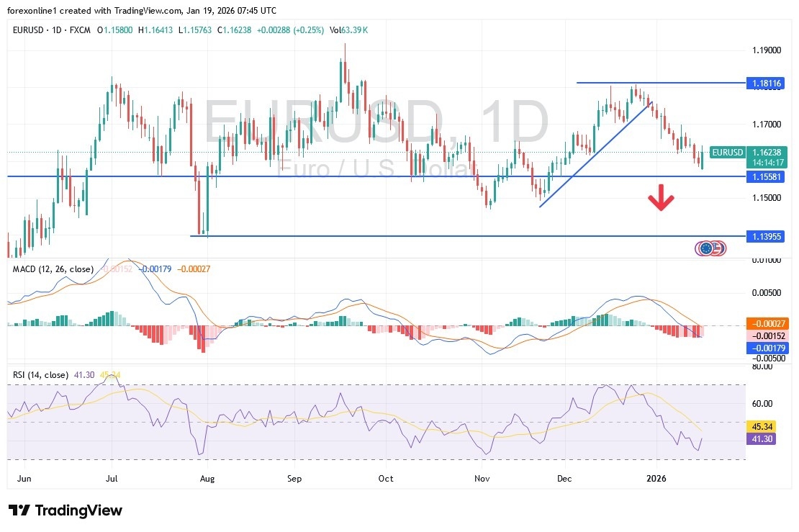799x532 pixels.
Task: Click the TradingView logo
Action: coord(65,510)
